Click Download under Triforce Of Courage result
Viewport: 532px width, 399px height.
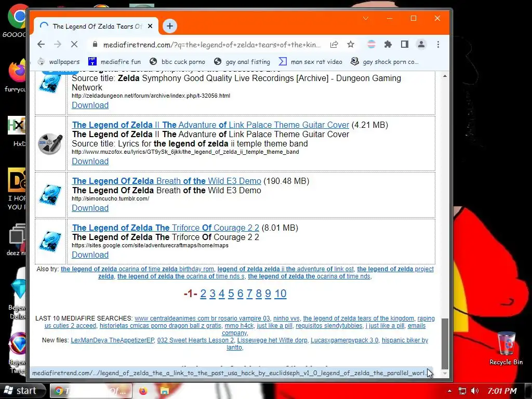(x=90, y=255)
